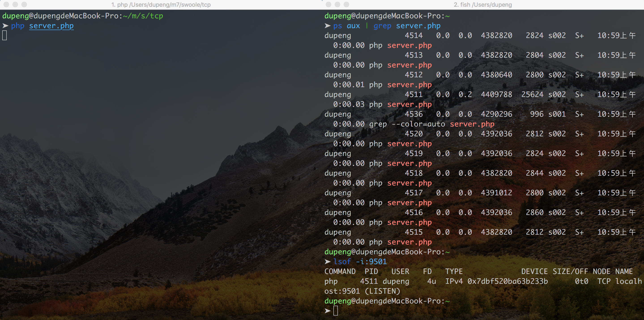The width and height of the screenshot is (644, 320).
Task: Click the underlined server.php in left terminal
Action: tap(51, 26)
